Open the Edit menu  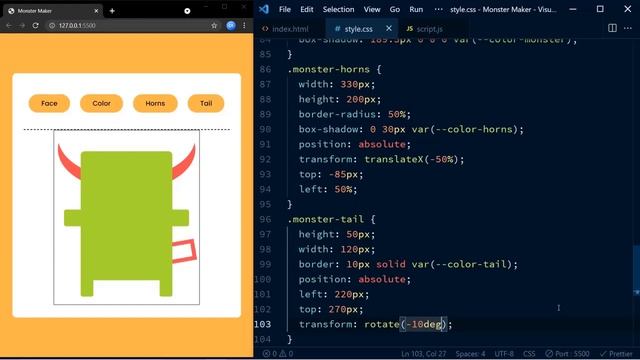click(x=307, y=9)
